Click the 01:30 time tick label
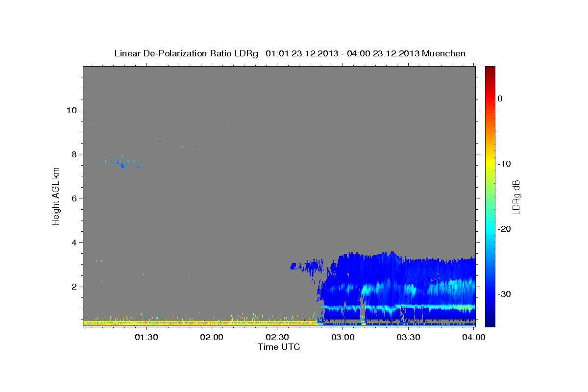This screenshot has width=588, height=392. pos(146,337)
